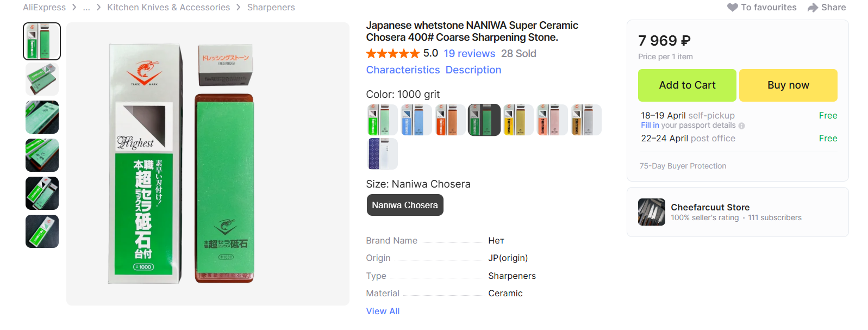This screenshot has width=868, height=330.
Task: Select the Naniwa Chosera size option
Action: click(x=405, y=205)
